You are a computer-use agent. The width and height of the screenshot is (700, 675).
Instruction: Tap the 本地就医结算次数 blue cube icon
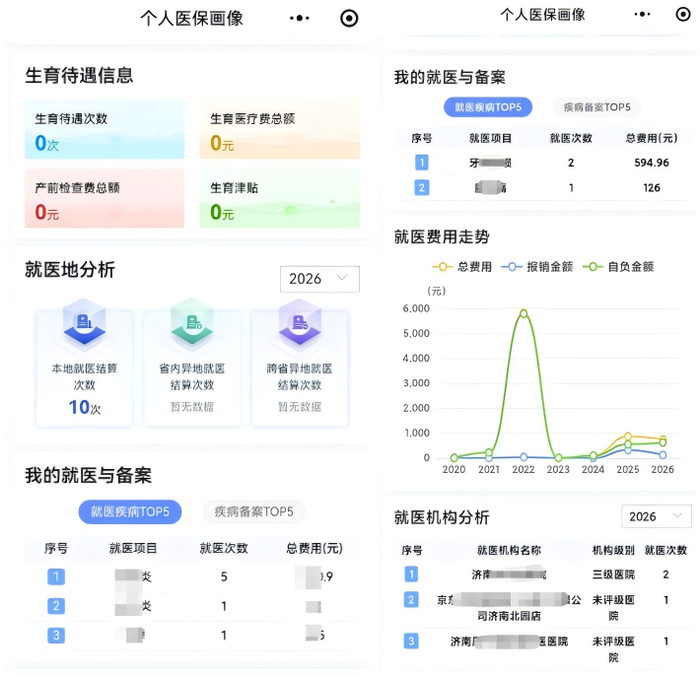click(x=84, y=323)
